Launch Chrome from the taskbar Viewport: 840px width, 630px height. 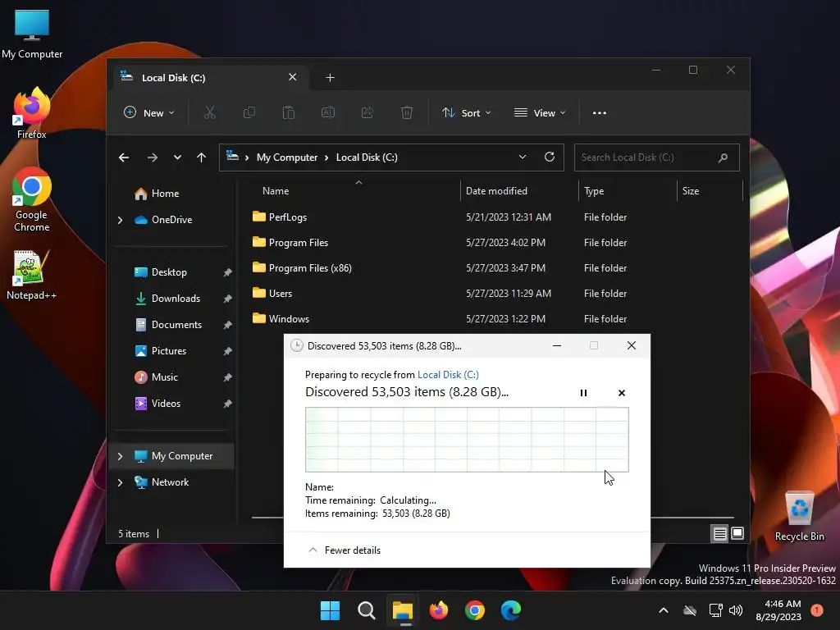pos(475,610)
